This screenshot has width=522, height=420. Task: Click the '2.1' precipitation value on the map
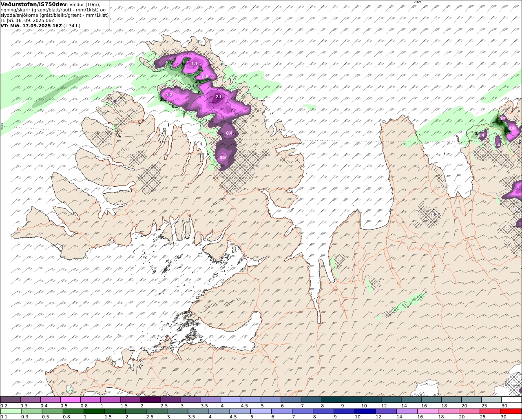click(x=218, y=97)
